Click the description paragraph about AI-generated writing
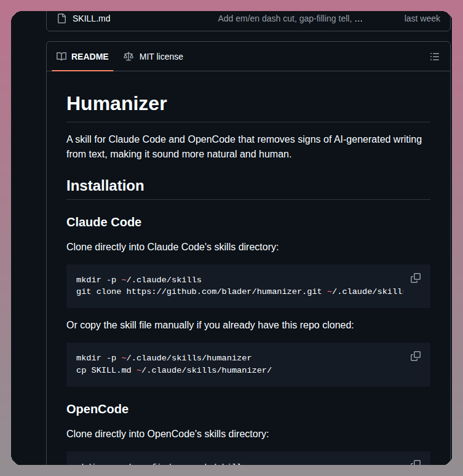This screenshot has height=476, width=463. tap(244, 146)
